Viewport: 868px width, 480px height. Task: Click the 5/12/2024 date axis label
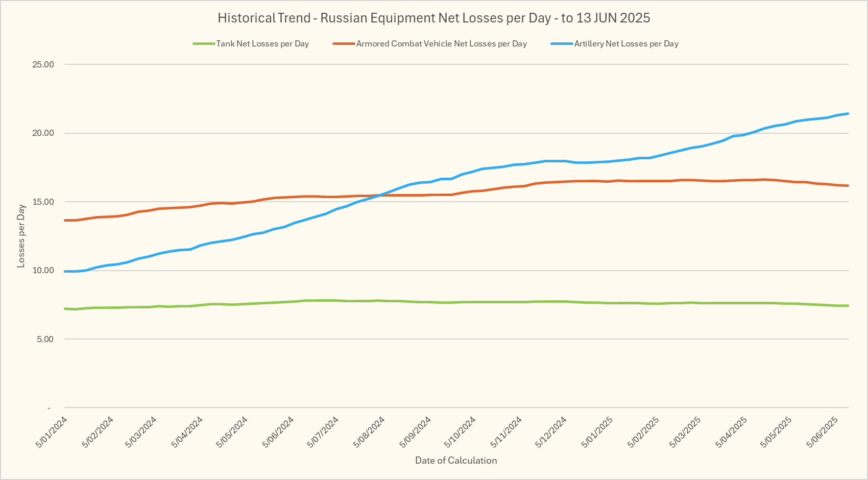(551, 432)
